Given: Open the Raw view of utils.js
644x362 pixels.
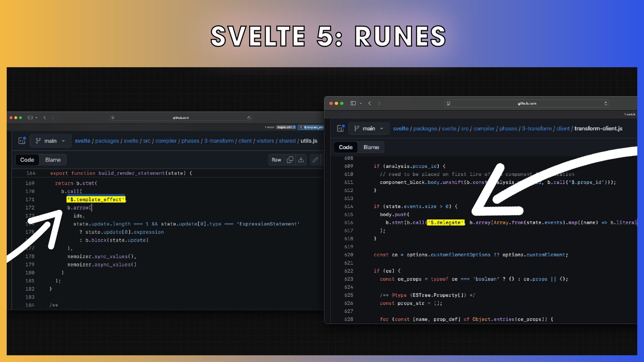Looking at the screenshot, I should click(x=276, y=160).
